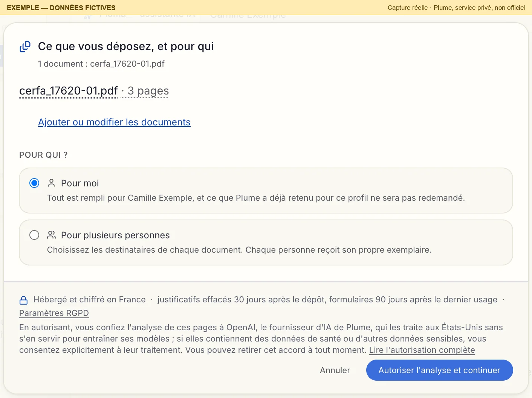This screenshot has width=532, height=398.
Task: Click the Annuler button
Action: 335,370
